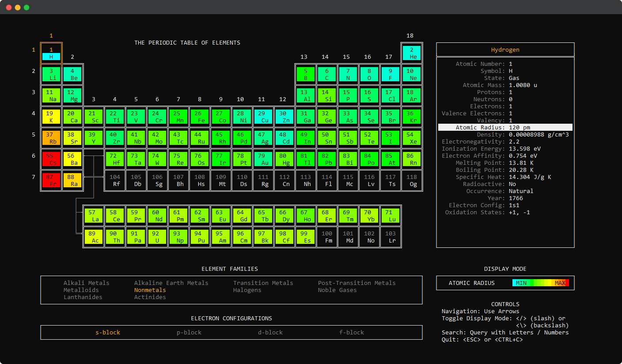
Task: Click the Lanthanides family label
Action: click(83, 297)
